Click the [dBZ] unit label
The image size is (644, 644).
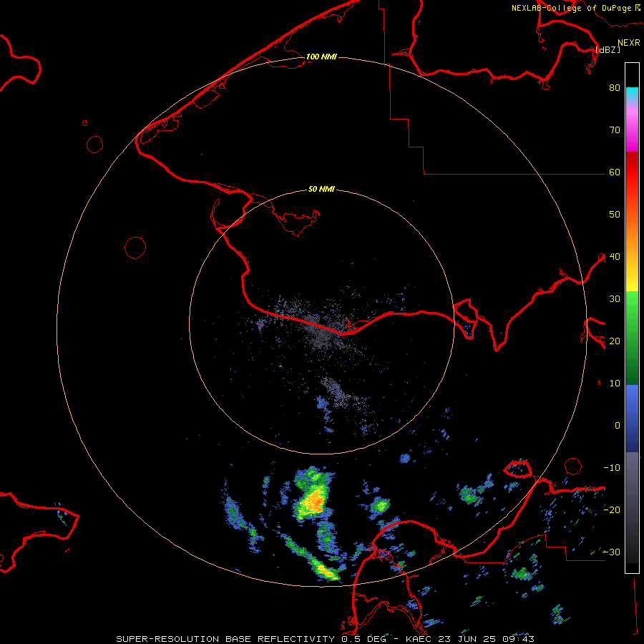point(608,50)
